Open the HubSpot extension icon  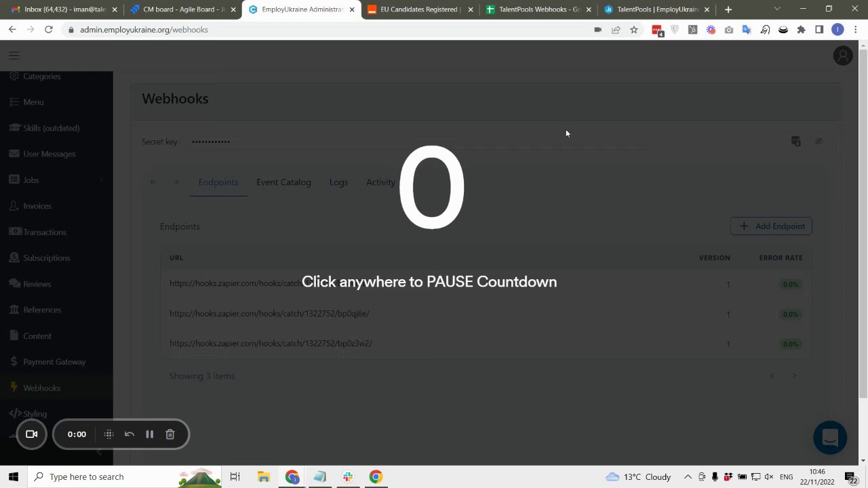tap(692, 30)
